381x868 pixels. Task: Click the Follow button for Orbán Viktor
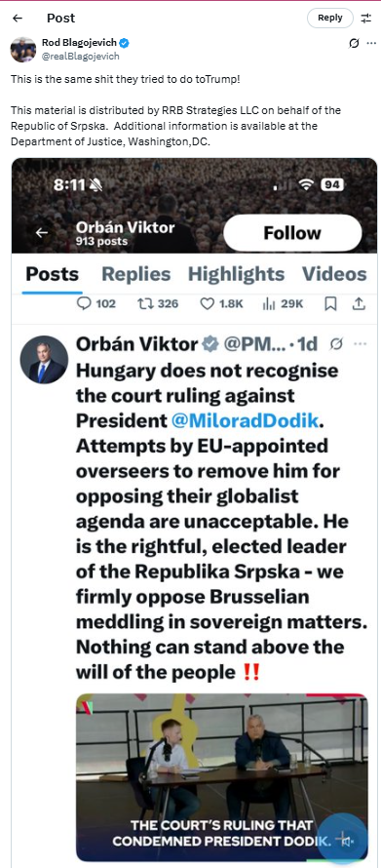292,233
